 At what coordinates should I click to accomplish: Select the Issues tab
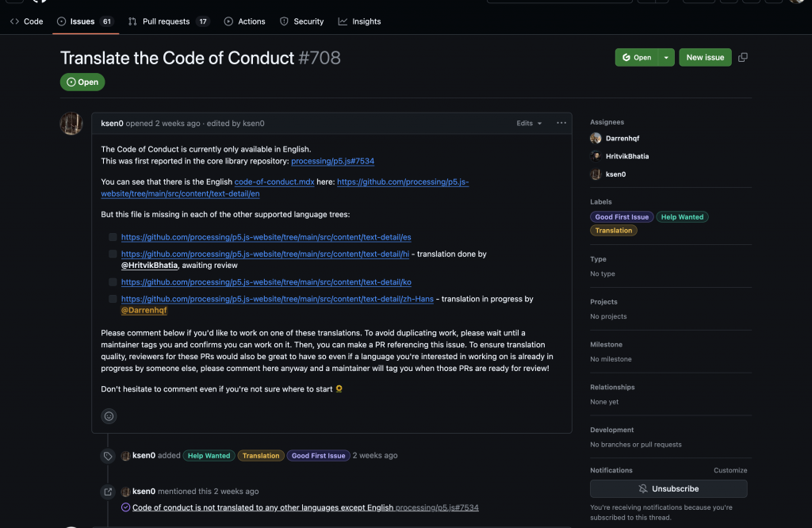[x=86, y=21]
